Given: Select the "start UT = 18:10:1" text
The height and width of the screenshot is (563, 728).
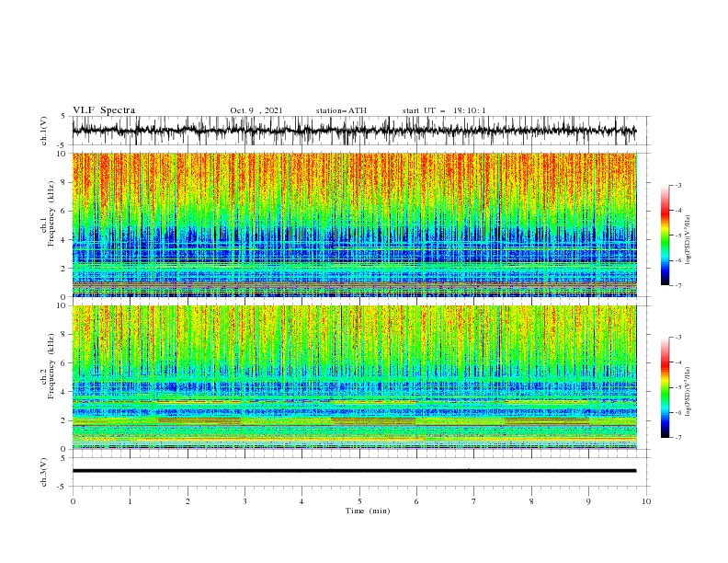Looking at the screenshot, I should tap(444, 110).
